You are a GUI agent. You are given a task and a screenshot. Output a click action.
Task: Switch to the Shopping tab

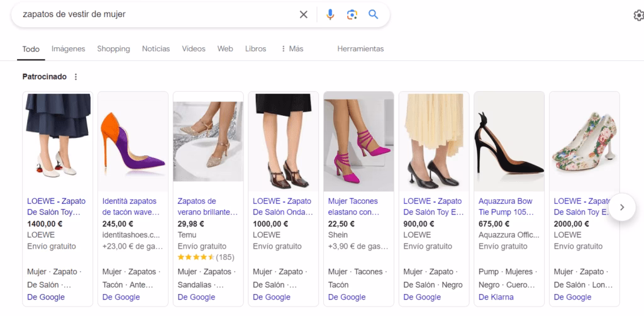pos(113,48)
